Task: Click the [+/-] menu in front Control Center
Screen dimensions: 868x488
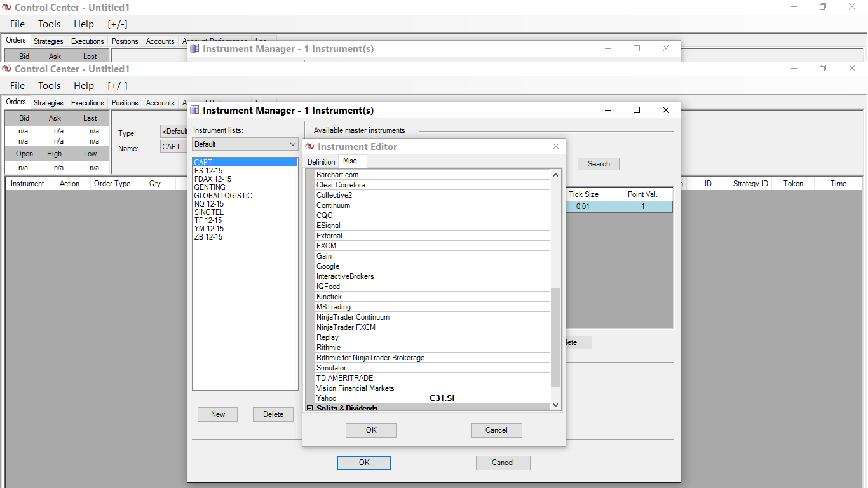Action: pos(117,86)
